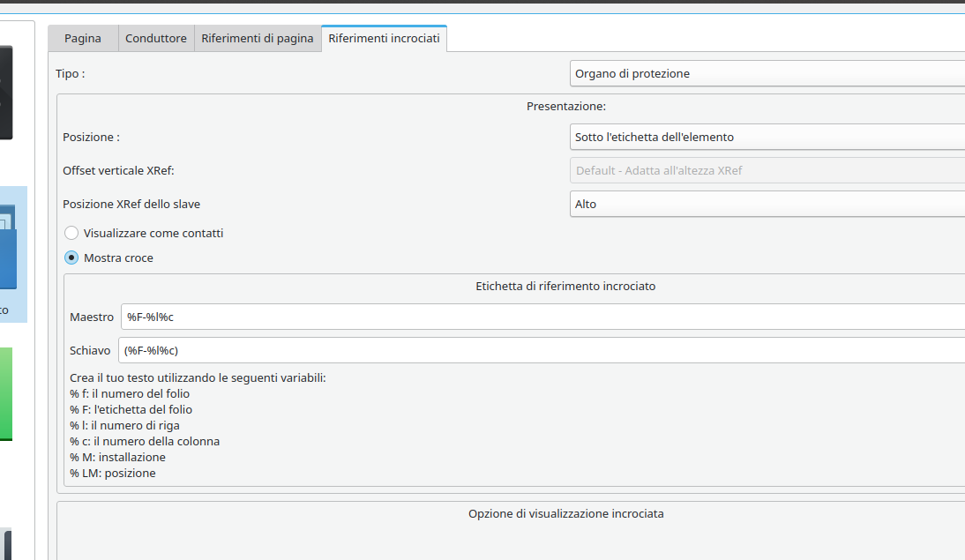Switch to the Pagina tab

(82, 39)
